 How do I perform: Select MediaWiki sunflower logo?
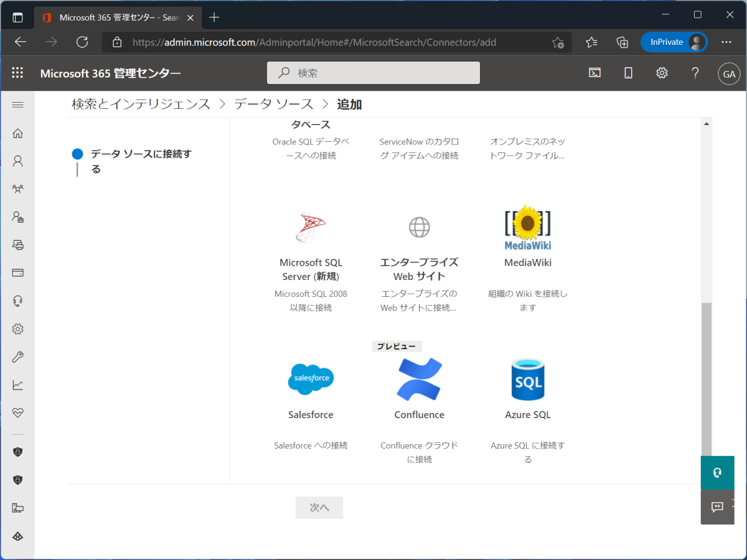coord(528,227)
